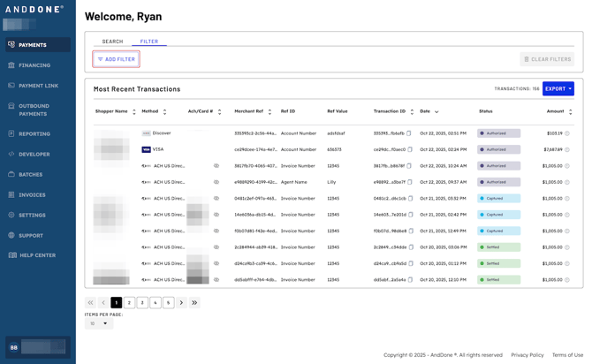The image size is (592, 364).
Task: Jump to last page of transactions
Action: [194, 302]
